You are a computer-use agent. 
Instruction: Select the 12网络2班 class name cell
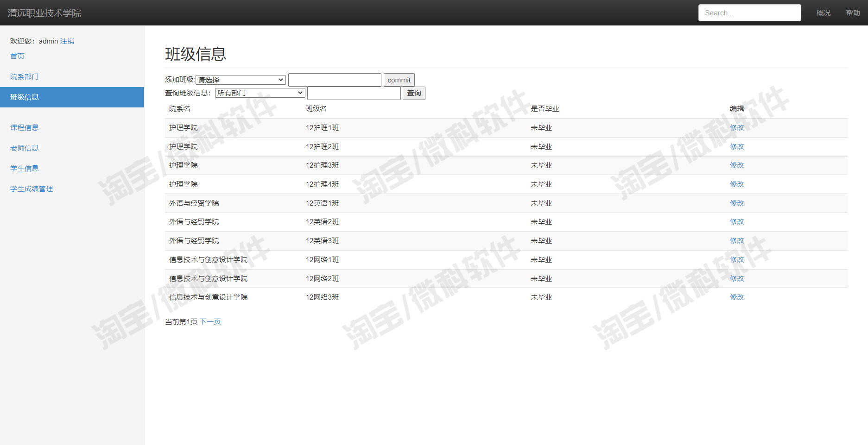pyautogui.click(x=323, y=279)
